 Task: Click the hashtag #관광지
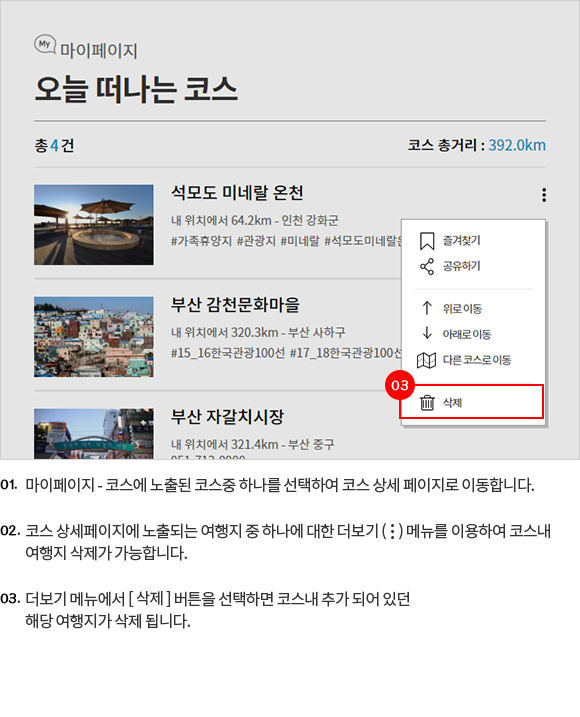pos(256,241)
